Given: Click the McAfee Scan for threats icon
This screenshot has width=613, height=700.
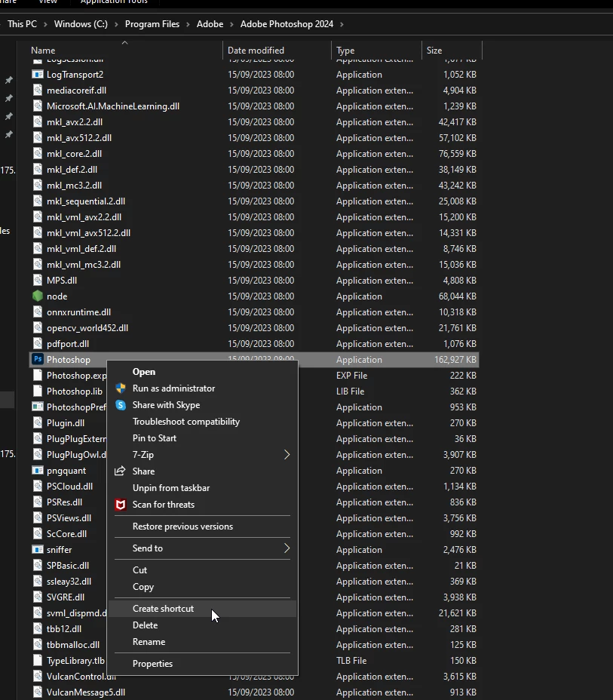Looking at the screenshot, I should [121, 505].
